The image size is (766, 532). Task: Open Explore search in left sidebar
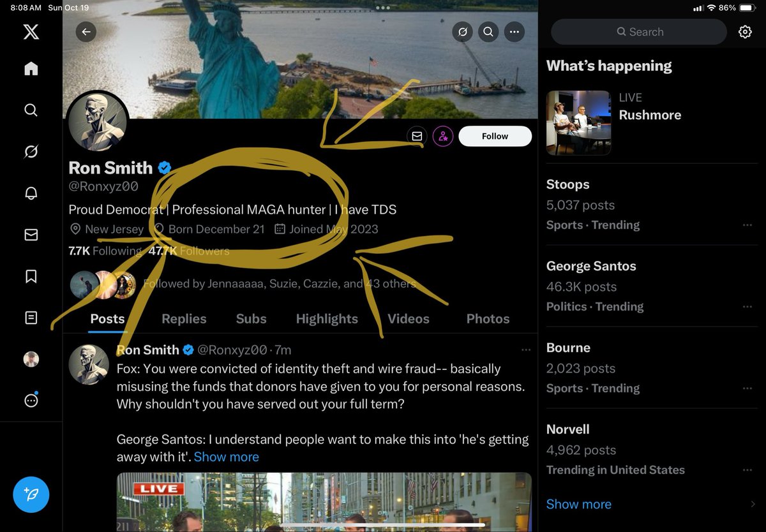coord(31,110)
